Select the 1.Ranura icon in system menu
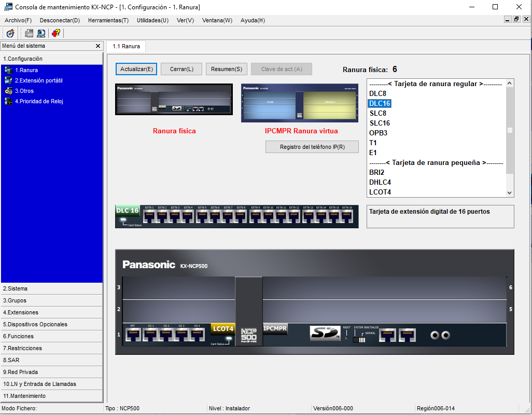The image size is (532, 415). coord(8,70)
